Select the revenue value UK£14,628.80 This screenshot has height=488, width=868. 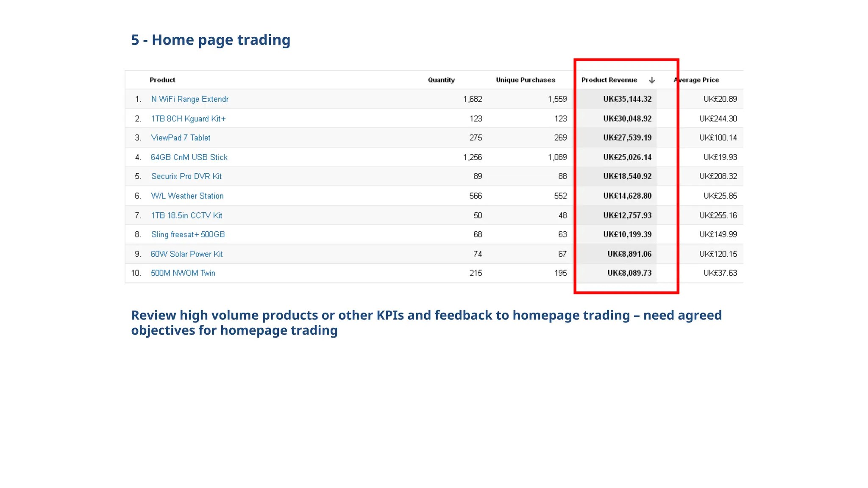pos(627,196)
